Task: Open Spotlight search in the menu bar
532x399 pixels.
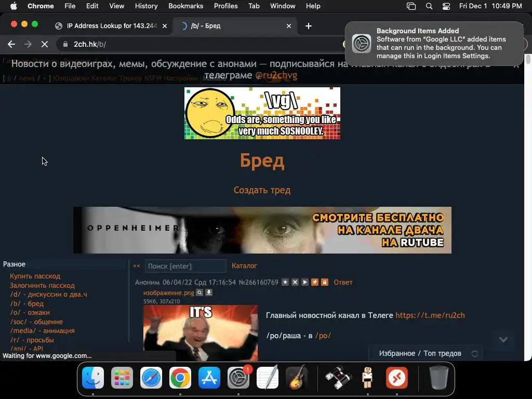Action: [429, 6]
